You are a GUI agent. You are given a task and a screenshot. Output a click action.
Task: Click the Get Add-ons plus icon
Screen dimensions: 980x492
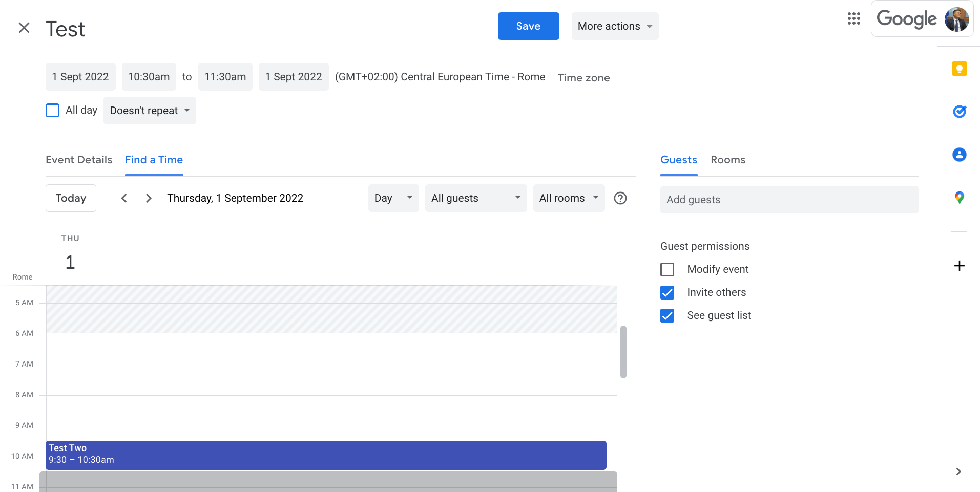(x=959, y=265)
